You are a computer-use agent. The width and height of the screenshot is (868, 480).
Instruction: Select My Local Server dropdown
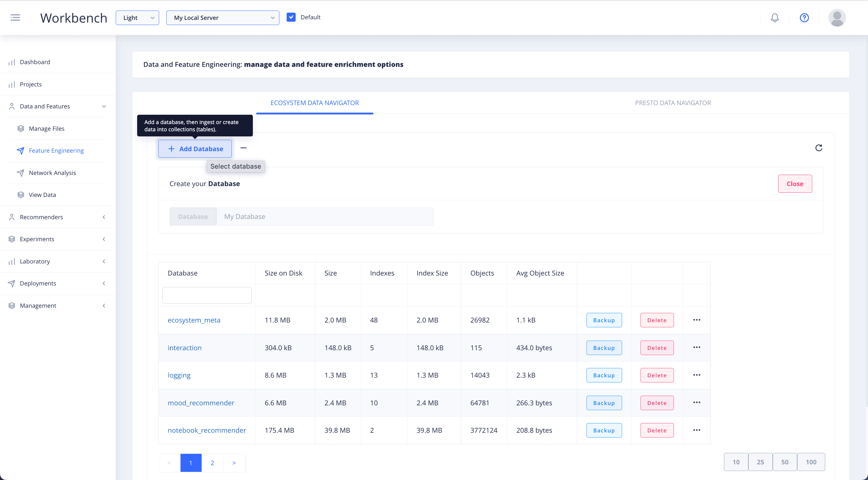(222, 17)
